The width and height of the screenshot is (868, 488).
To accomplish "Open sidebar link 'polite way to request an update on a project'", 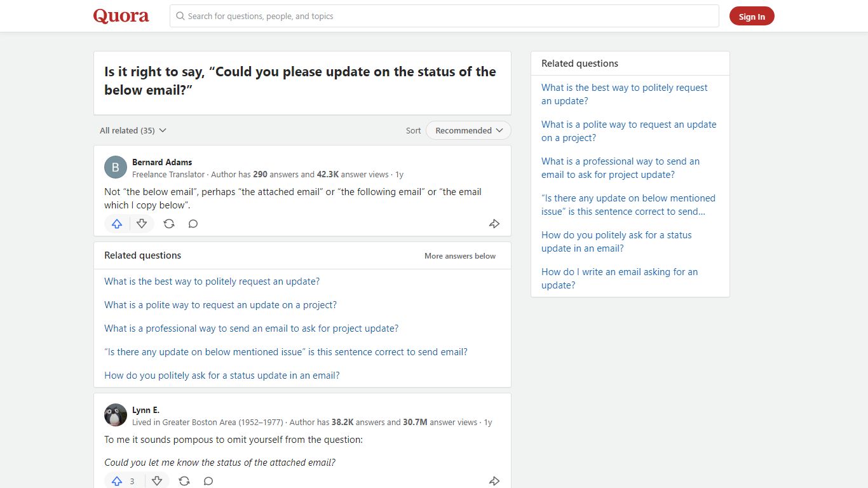I will [x=629, y=131].
